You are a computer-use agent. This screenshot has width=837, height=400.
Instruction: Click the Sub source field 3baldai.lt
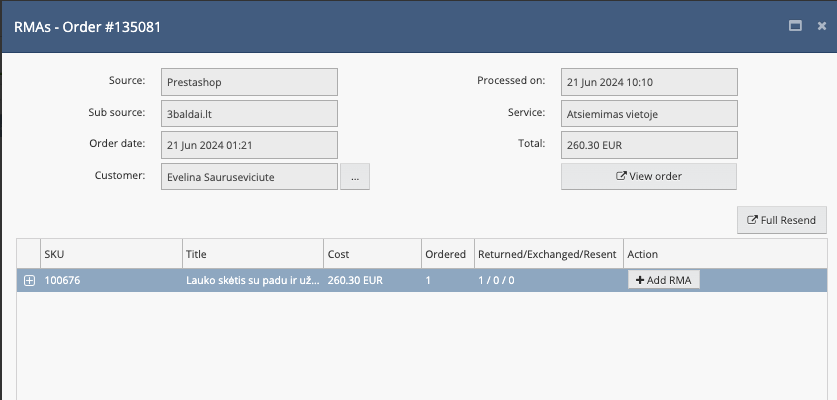(x=249, y=114)
